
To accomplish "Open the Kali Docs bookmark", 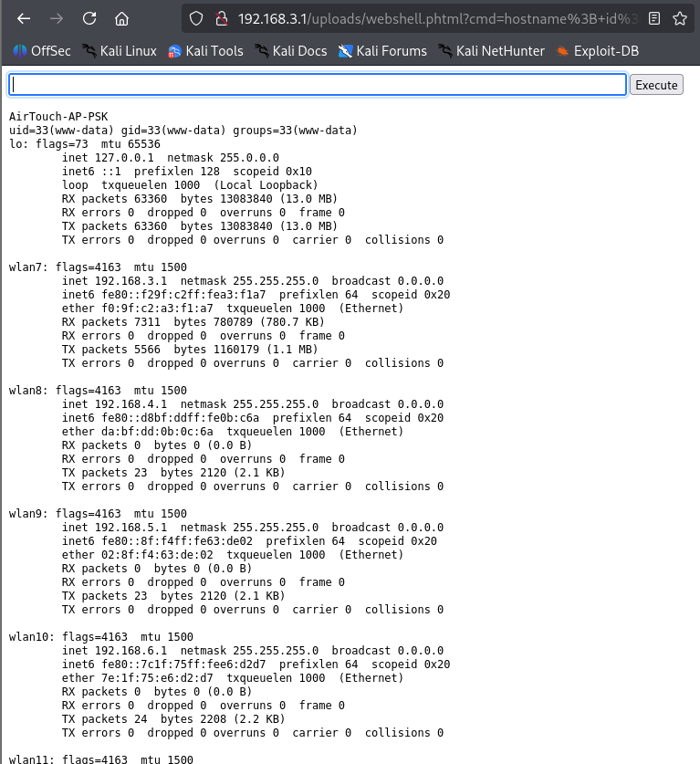I will [x=290, y=51].
